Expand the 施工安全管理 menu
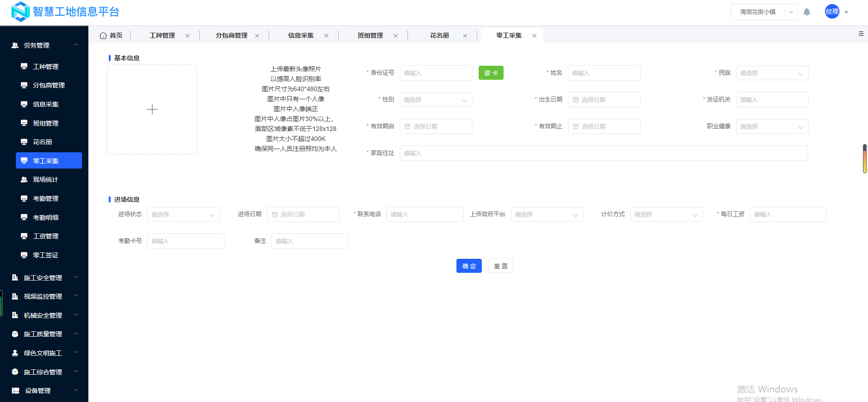The width and height of the screenshot is (868, 402). pyautogui.click(x=76, y=277)
